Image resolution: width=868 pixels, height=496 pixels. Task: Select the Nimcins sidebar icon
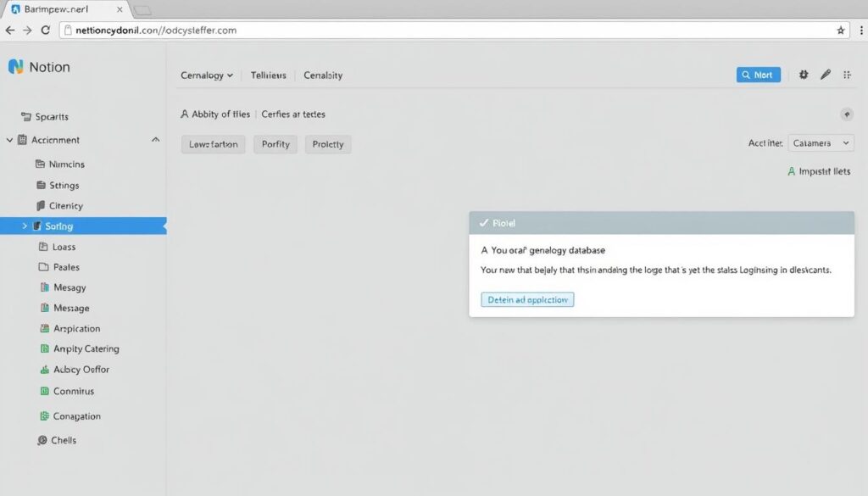point(40,164)
